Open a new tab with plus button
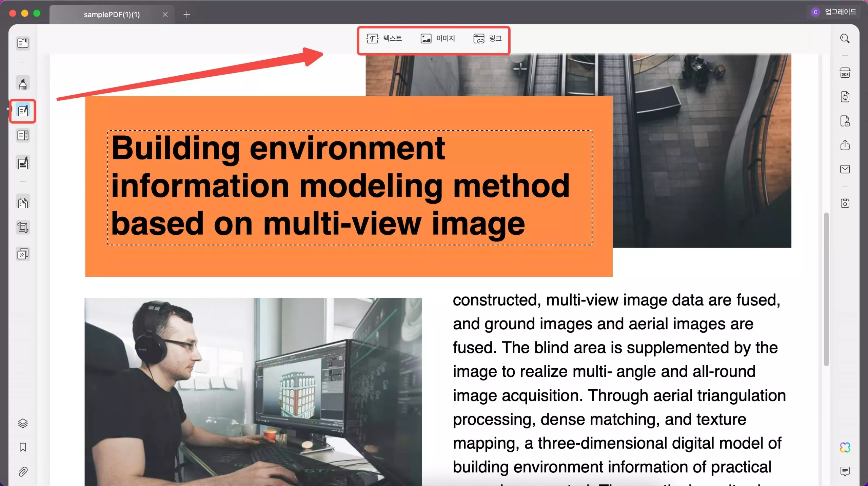 [x=187, y=15]
